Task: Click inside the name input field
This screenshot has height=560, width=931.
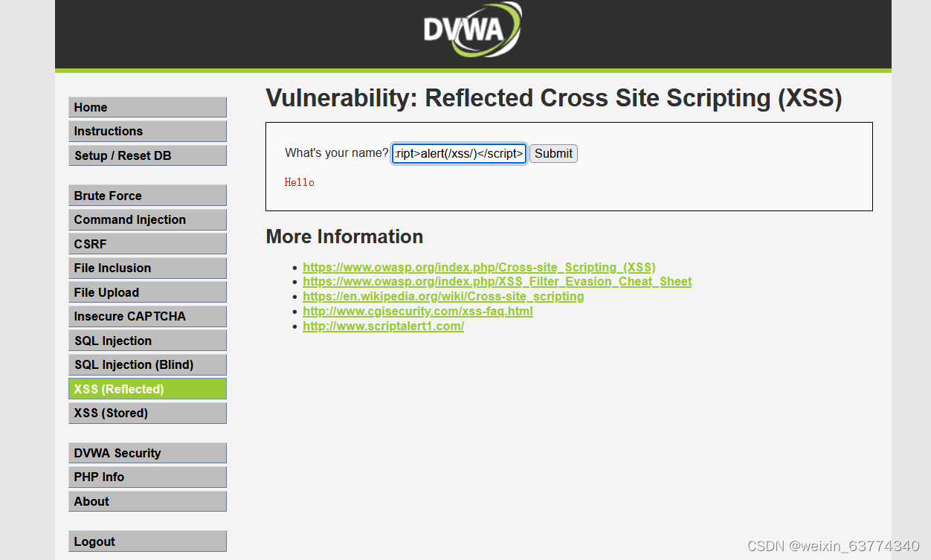Action: click(x=458, y=153)
